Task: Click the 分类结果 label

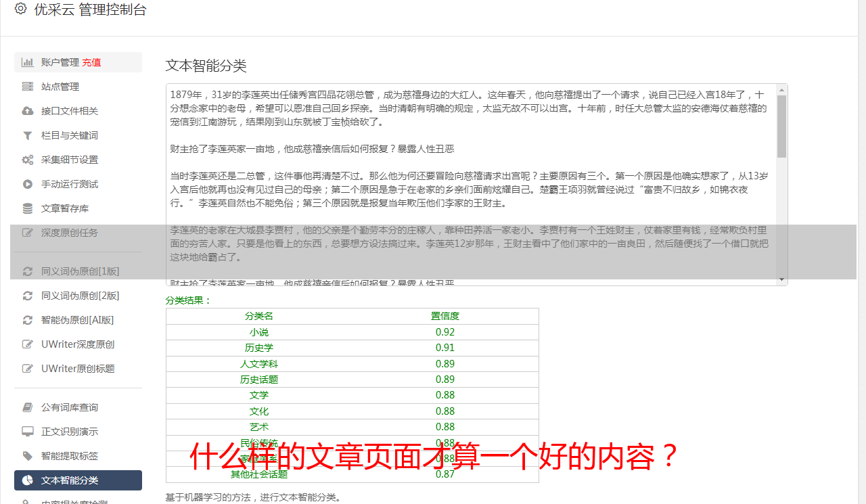Action: [189, 300]
